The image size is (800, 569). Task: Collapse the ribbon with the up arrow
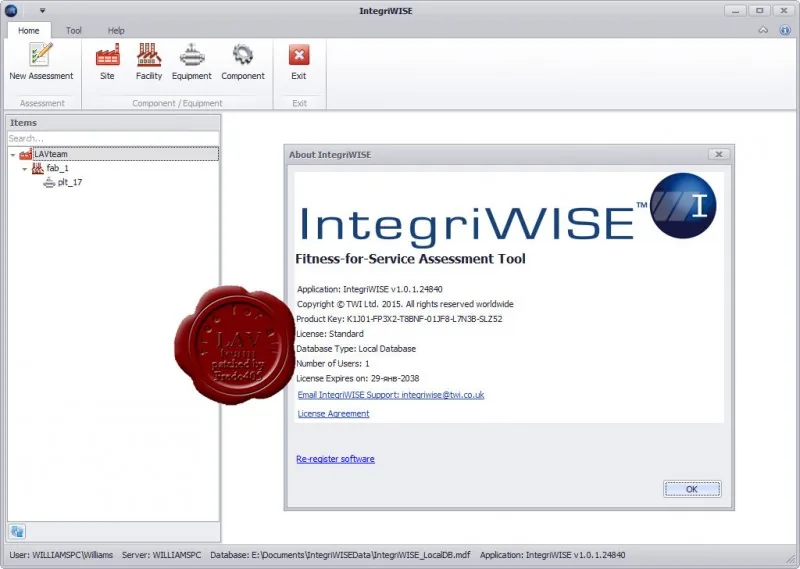point(763,30)
